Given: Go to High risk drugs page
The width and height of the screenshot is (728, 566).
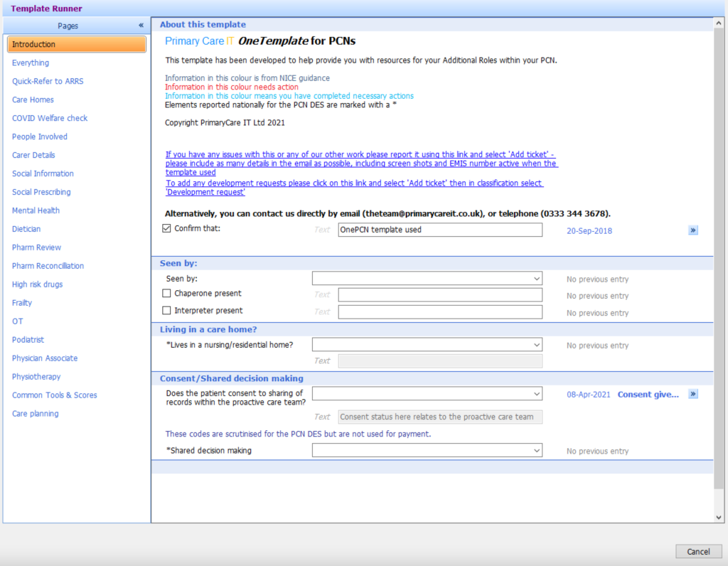Looking at the screenshot, I should (x=37, y=284).
